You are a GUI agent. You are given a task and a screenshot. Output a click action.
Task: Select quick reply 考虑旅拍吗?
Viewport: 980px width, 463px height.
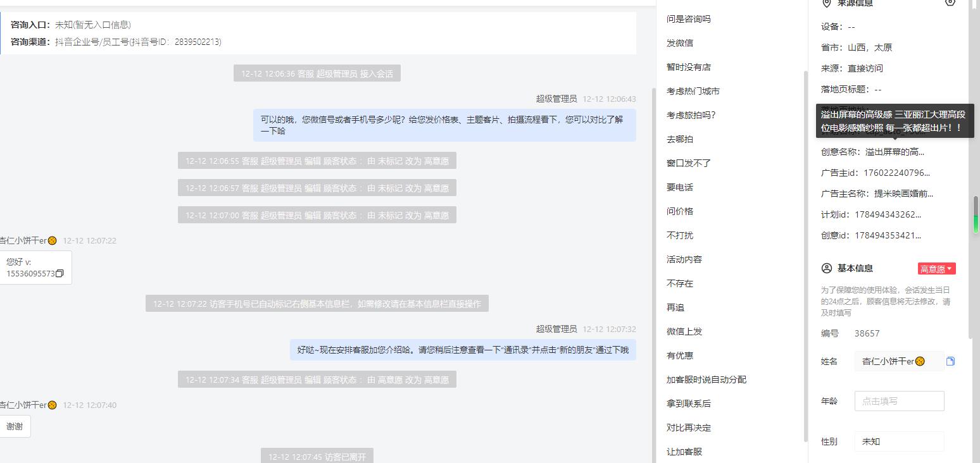click(x=691, y=115)
